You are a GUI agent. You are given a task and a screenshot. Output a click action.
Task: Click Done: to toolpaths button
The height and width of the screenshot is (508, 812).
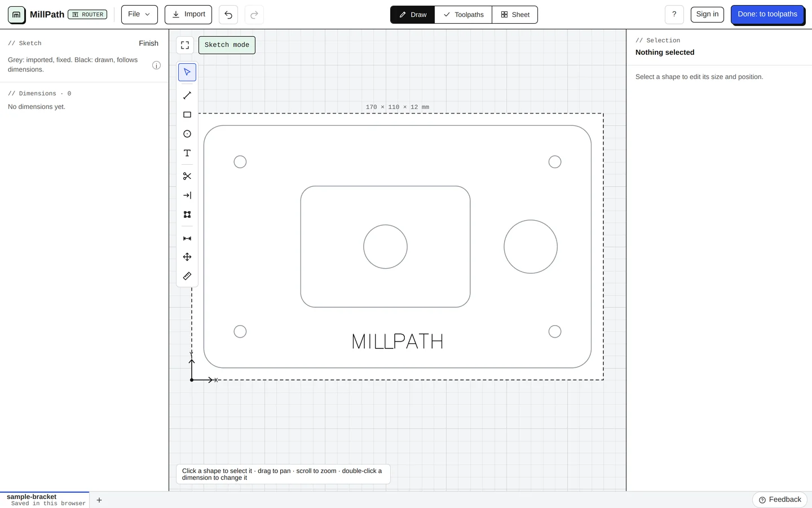[x=767, y=15]
